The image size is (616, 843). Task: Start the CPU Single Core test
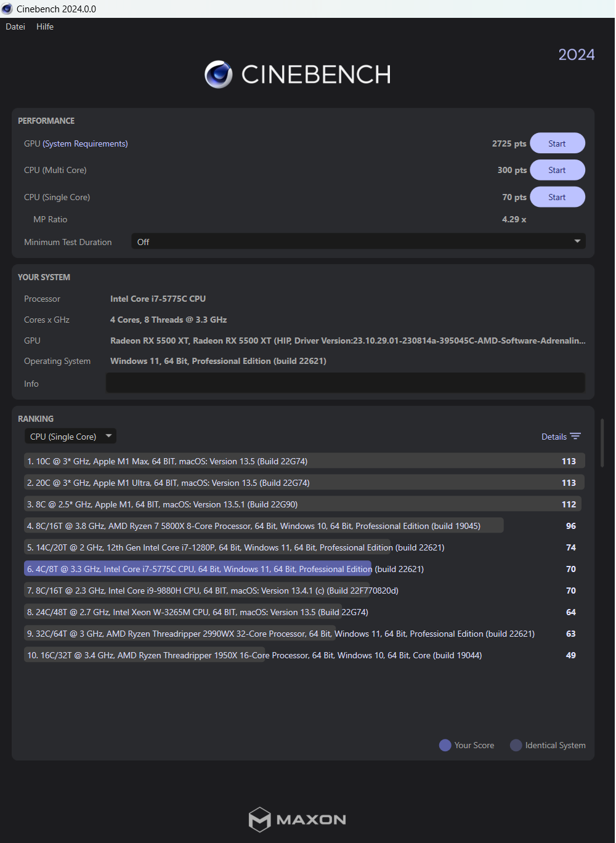557,197
